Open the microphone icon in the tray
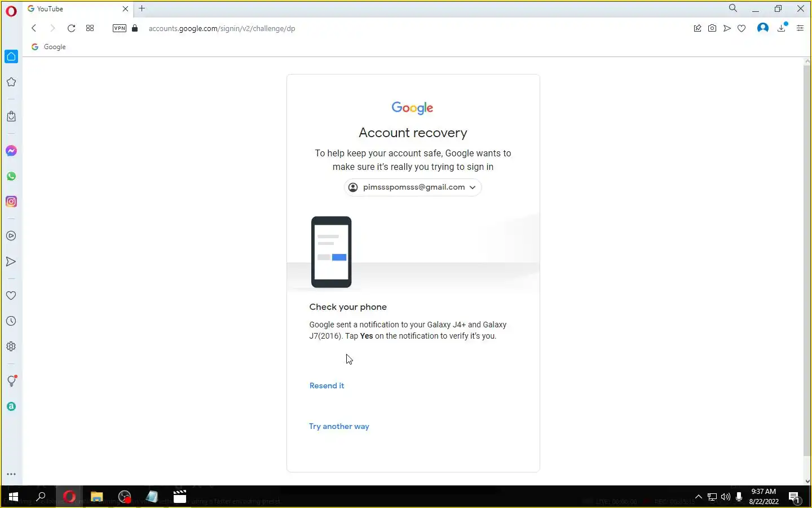The width and height of the screenshot is (812, 508). (x=739, y=497)
